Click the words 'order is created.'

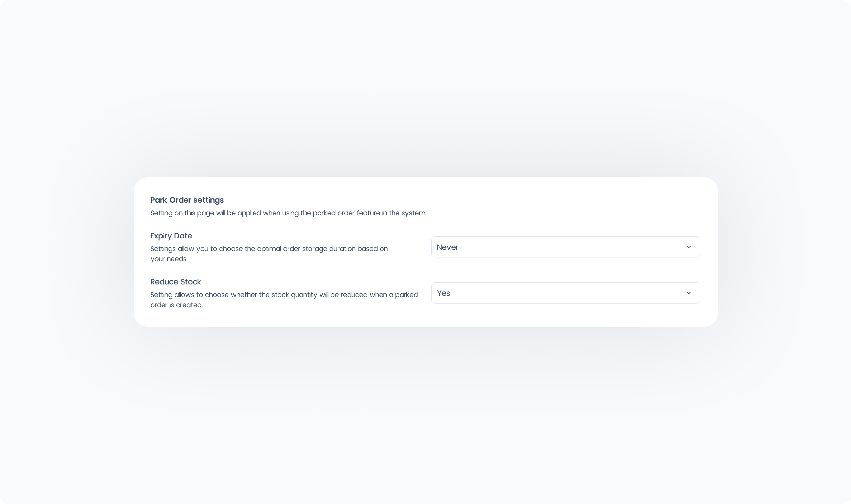pyautogui.click(x=176, y=305)
